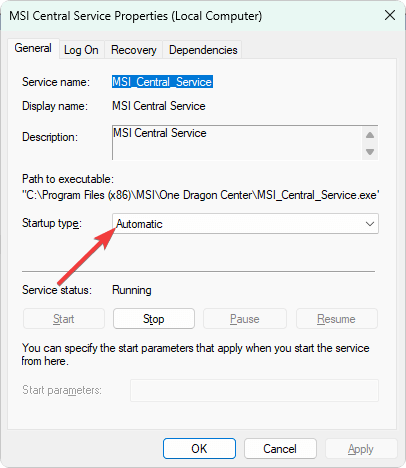
Task: Click the Description scroll down arrow
Action: click(370, 152)
